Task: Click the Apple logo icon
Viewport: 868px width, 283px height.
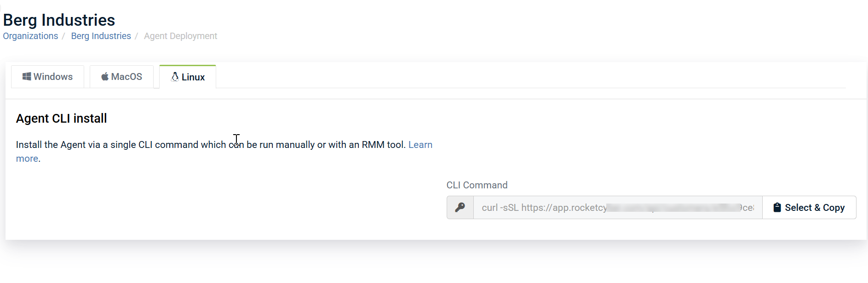Action: coord(105,76)
